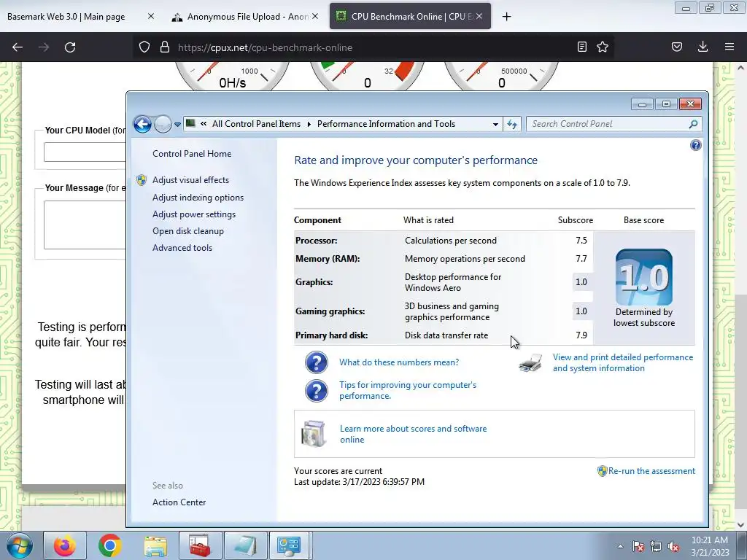Click Re-run the assessment
The width and height of the screenshot is (747, 560).
[651, 471]
